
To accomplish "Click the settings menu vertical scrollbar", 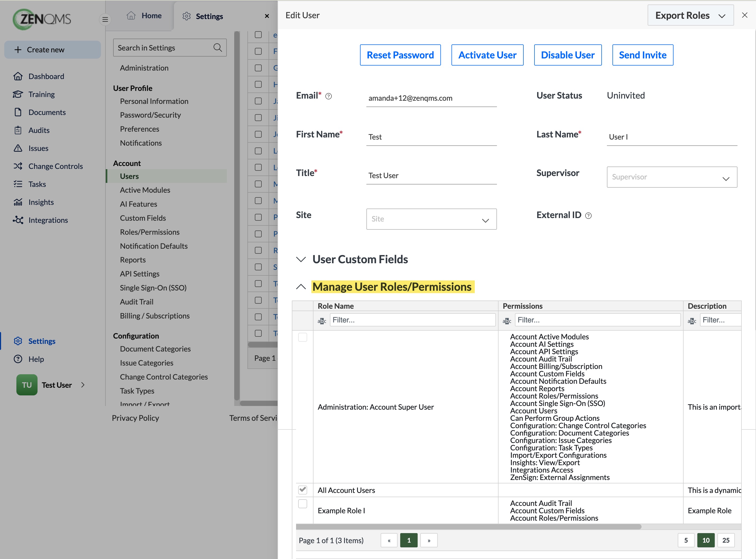I will coord(237,216).
